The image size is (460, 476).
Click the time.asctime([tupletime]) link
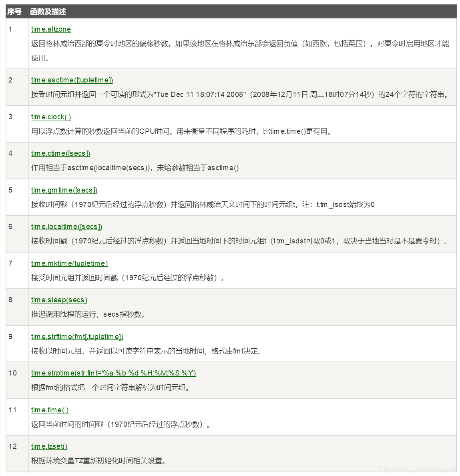coord(72,80)
